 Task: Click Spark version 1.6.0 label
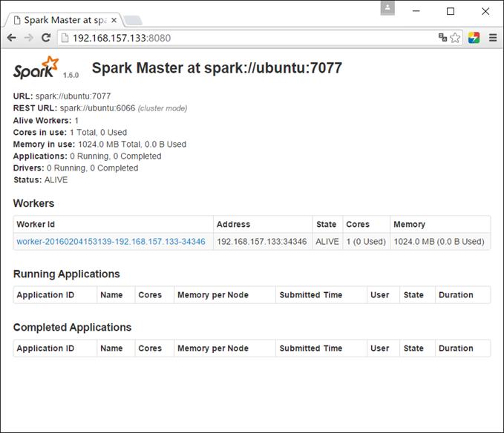click(71, 75)
